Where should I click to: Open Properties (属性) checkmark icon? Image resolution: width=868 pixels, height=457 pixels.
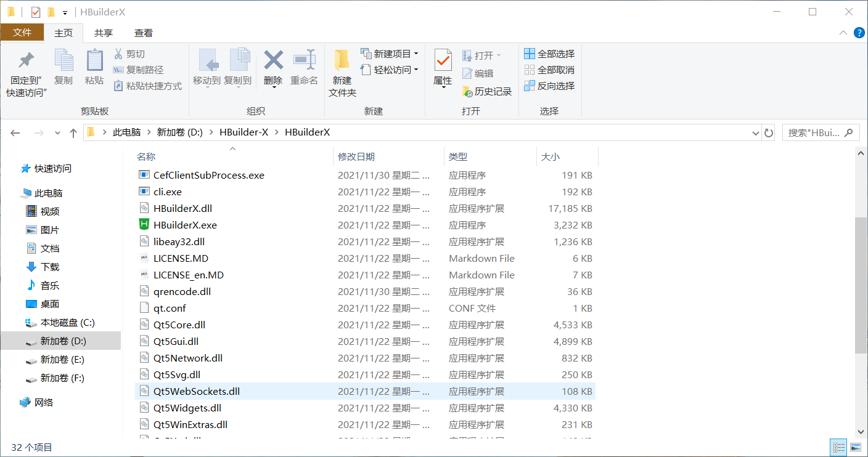443,60
